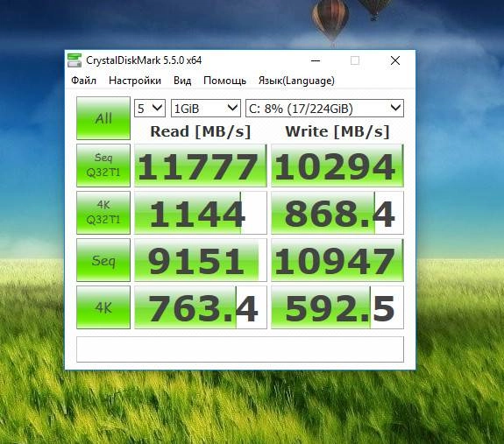Click the 4K Q32T1 write result 868.4
Viewport: 504px width, 444px height.
click(x=337, y=213)
